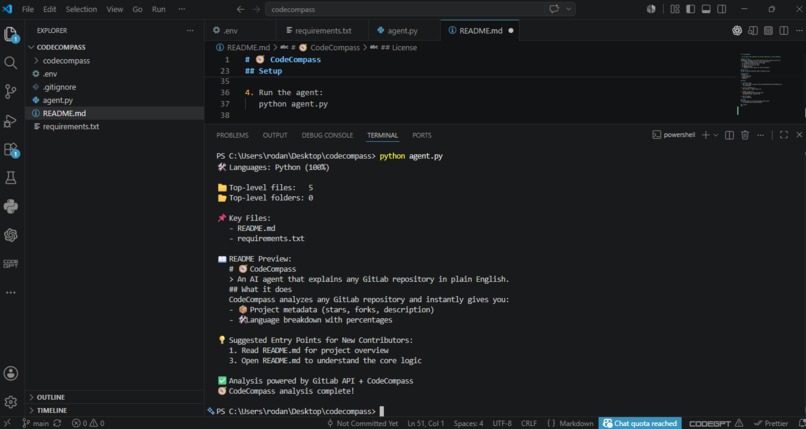This screenshot has width=806, height=429.
Task: Open the File menu
Action: (28, 9)
